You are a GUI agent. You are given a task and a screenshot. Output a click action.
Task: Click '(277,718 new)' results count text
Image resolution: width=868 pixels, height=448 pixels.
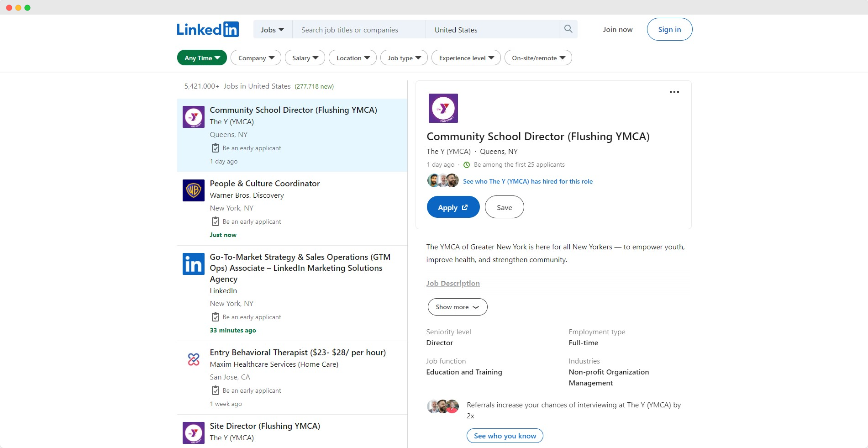(314, 86)
